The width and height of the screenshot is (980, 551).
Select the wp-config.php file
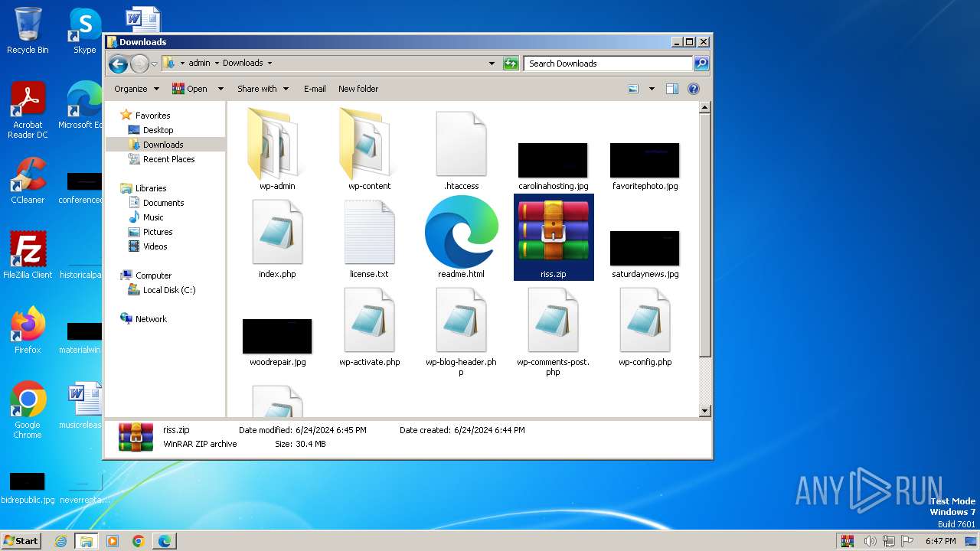tap(645, 328)
